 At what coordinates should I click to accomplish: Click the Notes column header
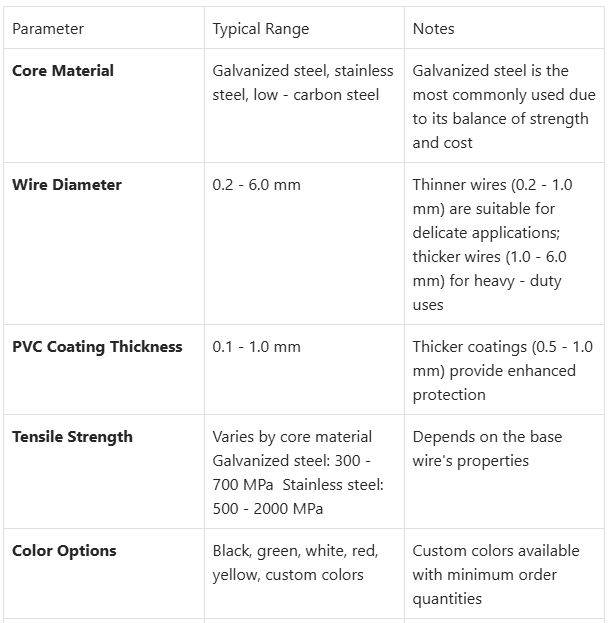433,29
